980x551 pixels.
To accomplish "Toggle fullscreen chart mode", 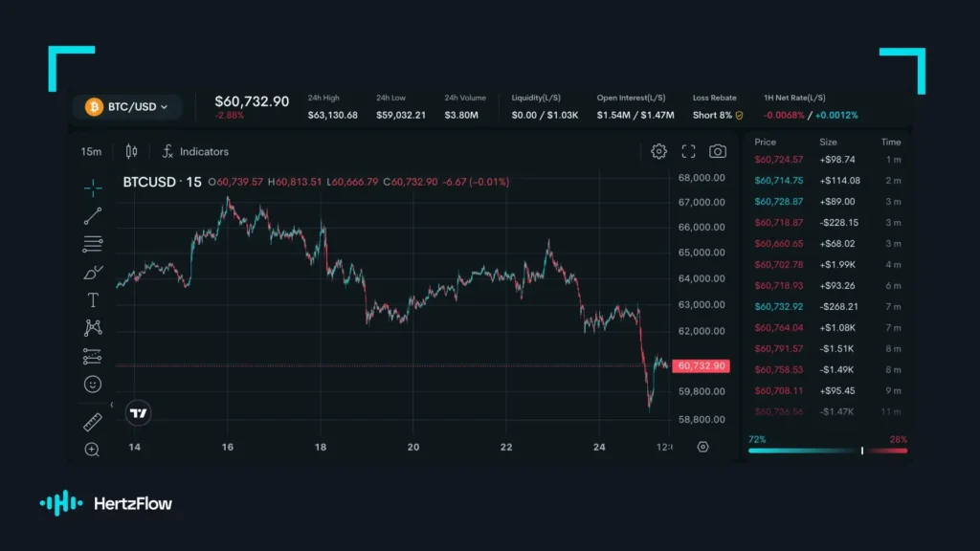I will point(688,151).
